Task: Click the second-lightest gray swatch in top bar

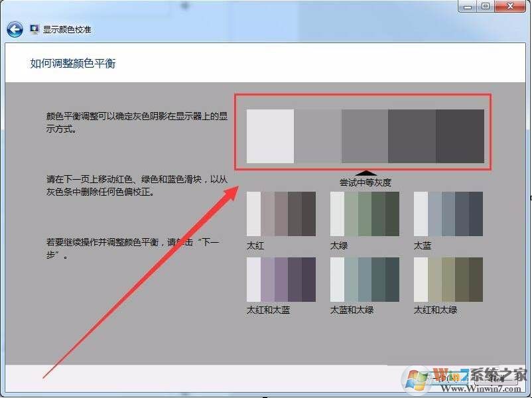Action: (x=317, y=136)
